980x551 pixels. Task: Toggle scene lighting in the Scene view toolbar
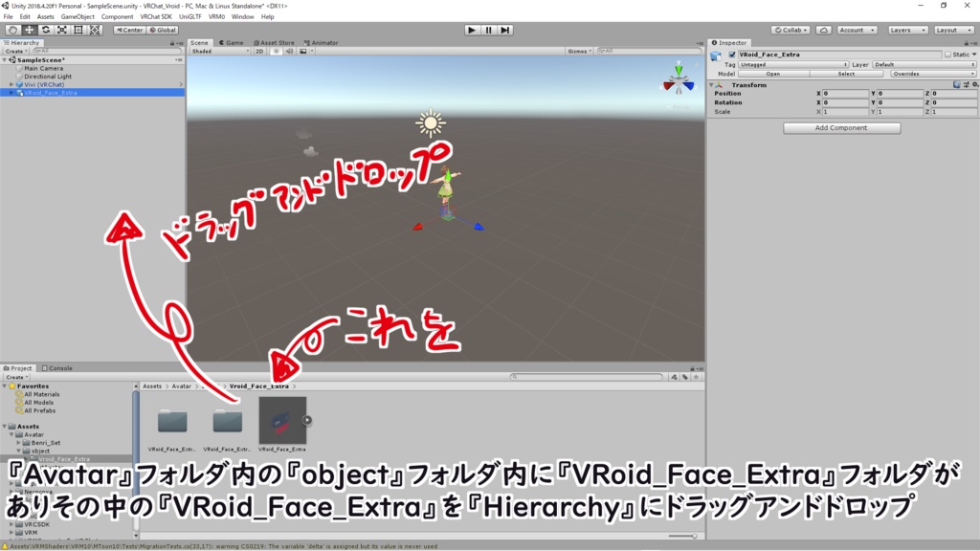tap(277, 52)
